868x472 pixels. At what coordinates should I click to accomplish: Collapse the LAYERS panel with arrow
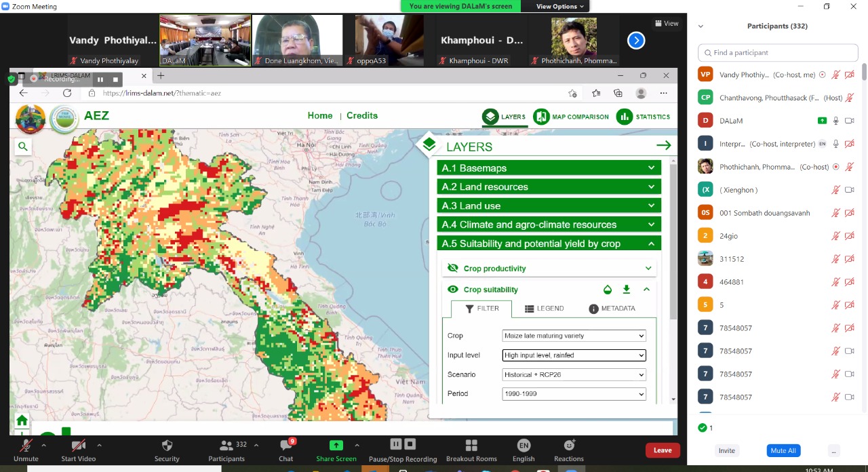pos(663,145)
